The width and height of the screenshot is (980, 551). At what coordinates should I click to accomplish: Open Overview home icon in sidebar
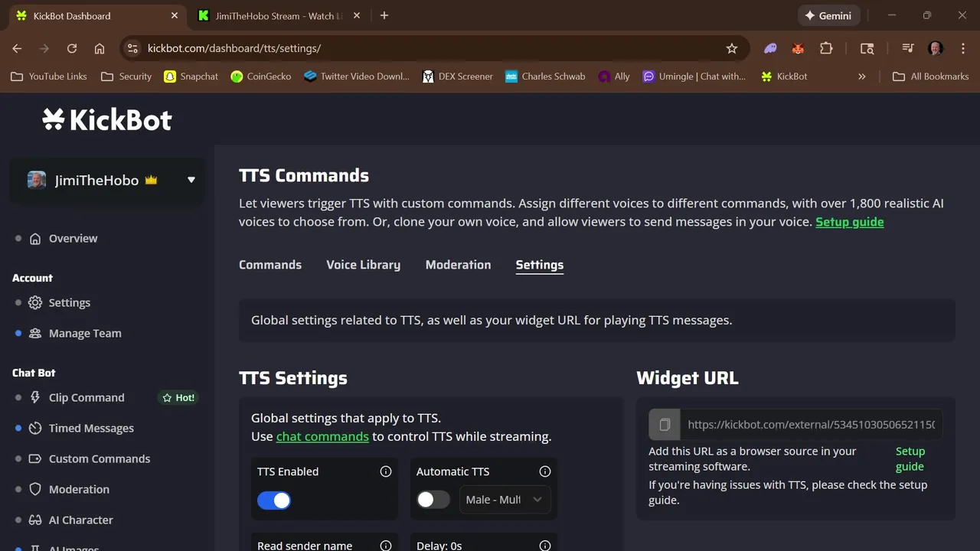click(x=35, y=239)
